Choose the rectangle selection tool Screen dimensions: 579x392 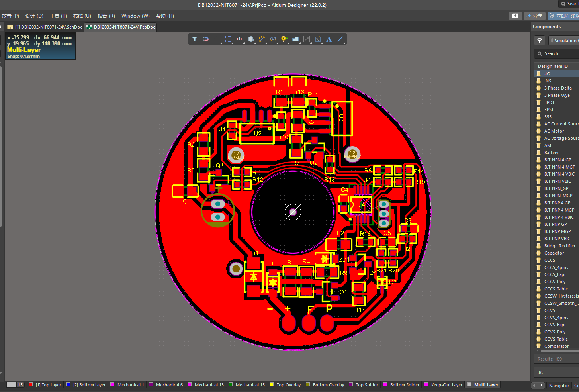pyautogui.click(x=228, y=39)
